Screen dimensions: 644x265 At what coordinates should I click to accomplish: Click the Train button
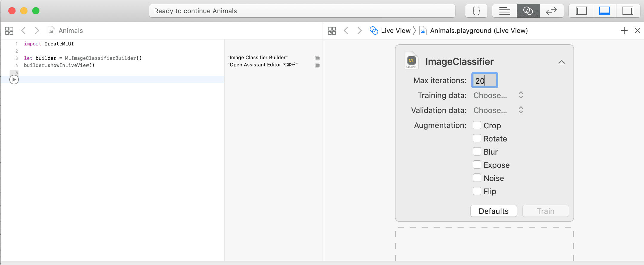tap(546, 211)
